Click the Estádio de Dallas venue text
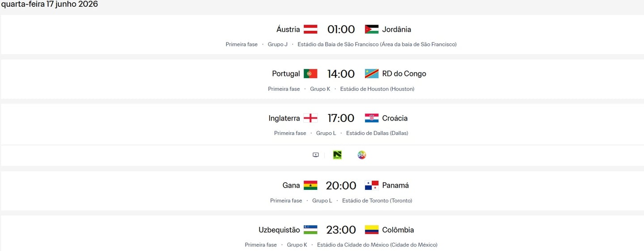 [377, 133]
